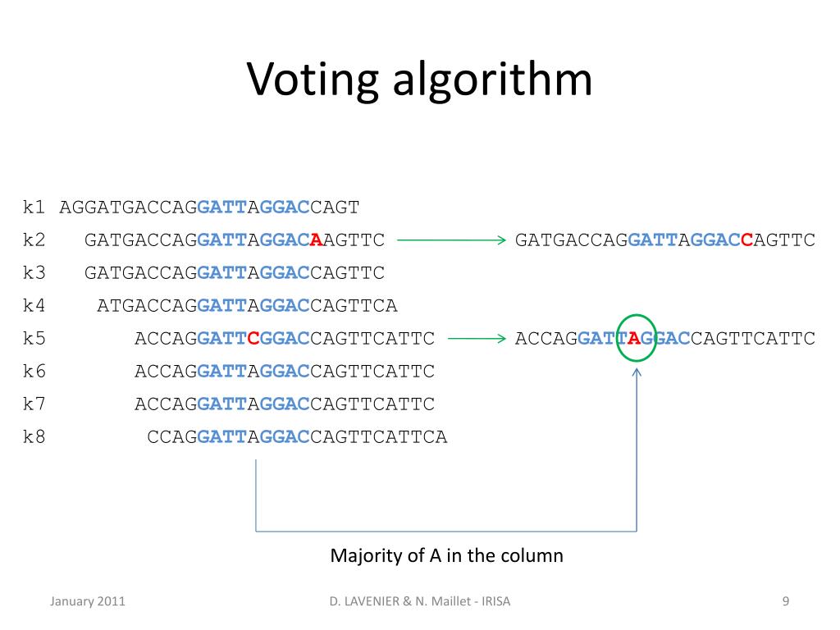Screen dimensions: 840x630
Task: Click the green circle around the corrected A
Action: tap(636, 338)
